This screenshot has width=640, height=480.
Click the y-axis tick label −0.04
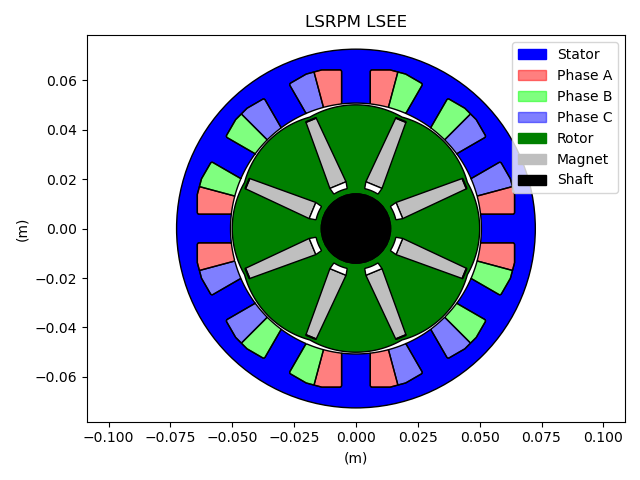(x=56, y=328)
